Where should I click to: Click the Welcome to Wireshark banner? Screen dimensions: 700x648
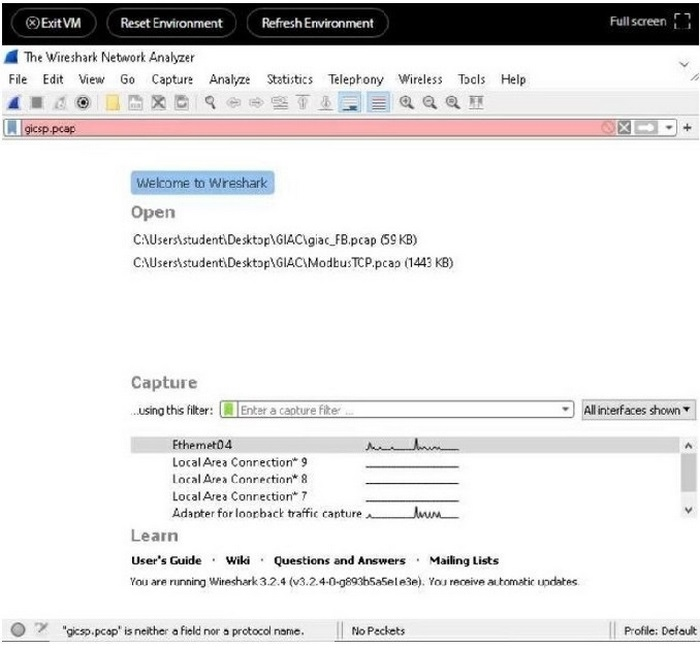[x=202, y=183]
